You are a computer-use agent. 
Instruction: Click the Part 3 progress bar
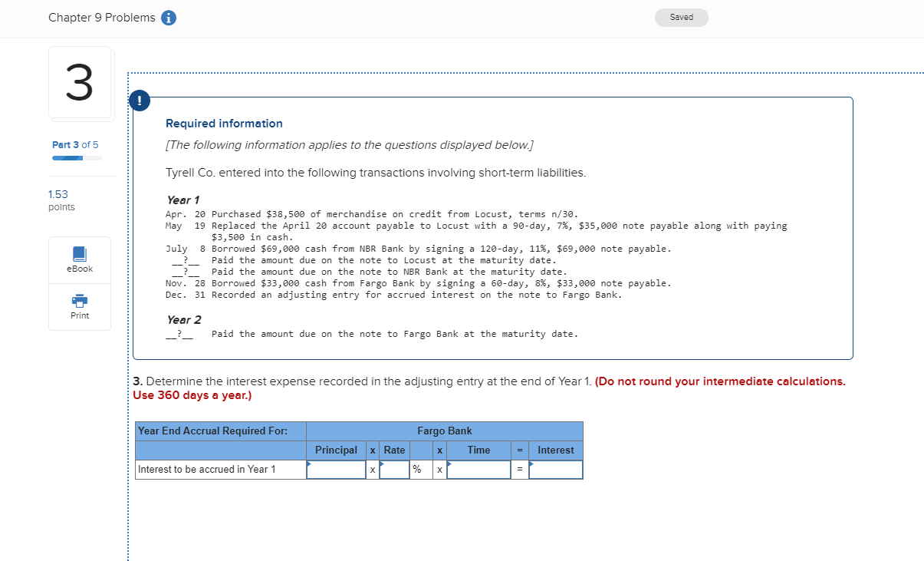click(76, 157)
